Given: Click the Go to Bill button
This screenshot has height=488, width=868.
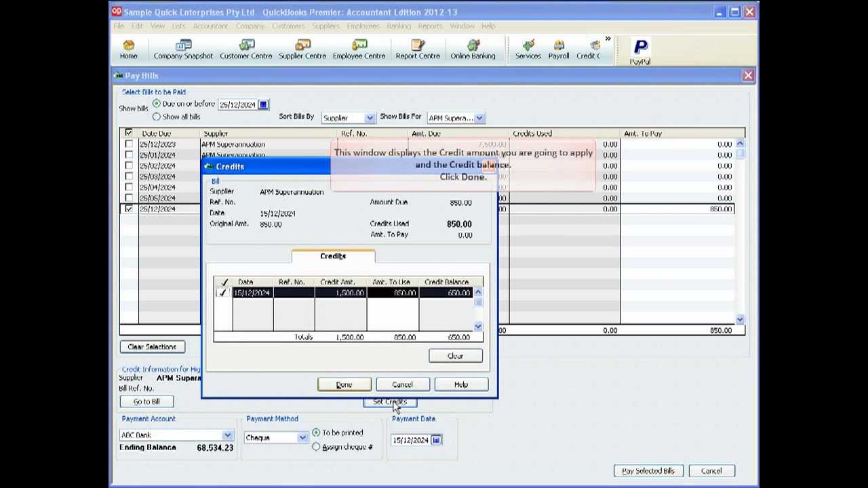Looking at the screenshot, I should click(146, 401).
